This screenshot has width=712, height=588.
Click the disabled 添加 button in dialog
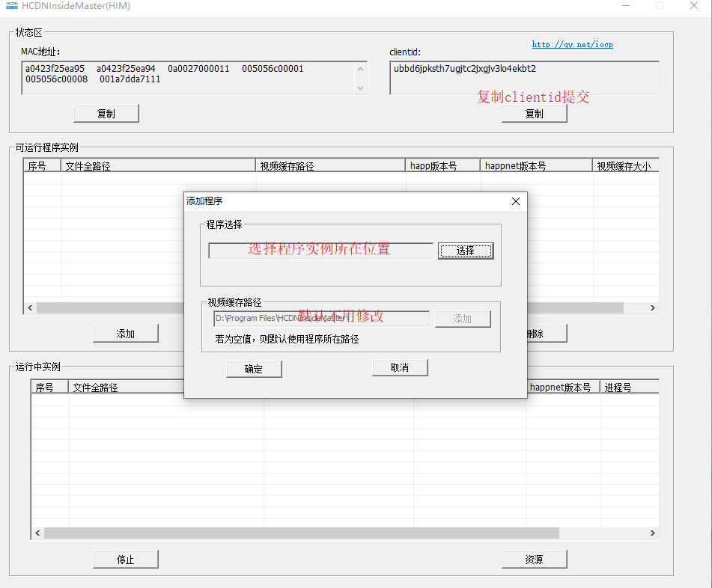[463, 319]
